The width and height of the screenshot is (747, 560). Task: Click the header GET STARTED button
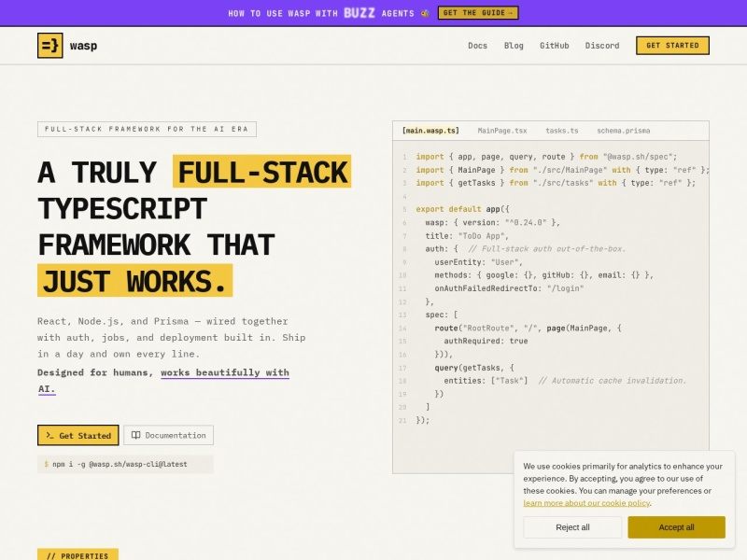pyautogui.click(x=672, y=45)
